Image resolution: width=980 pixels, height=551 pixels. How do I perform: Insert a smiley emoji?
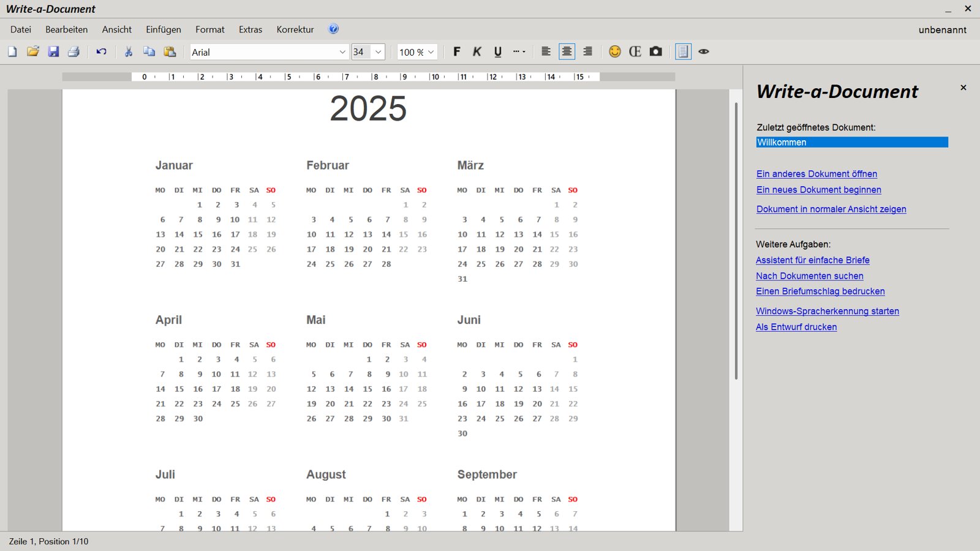pos(615,52)
